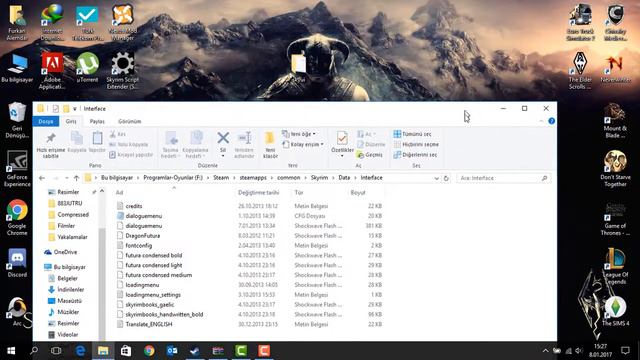
Task: Open Task View on the taskbar
Action: [x=56, y=351]
